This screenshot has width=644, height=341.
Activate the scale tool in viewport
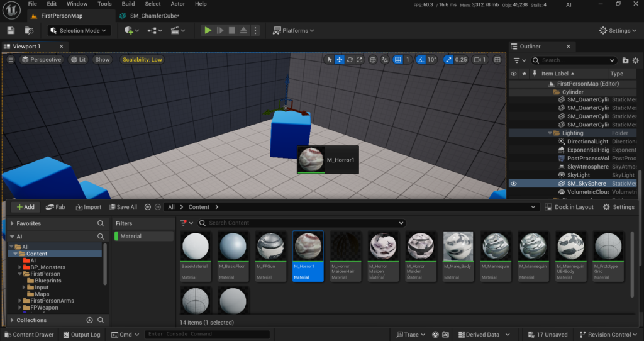360,60
